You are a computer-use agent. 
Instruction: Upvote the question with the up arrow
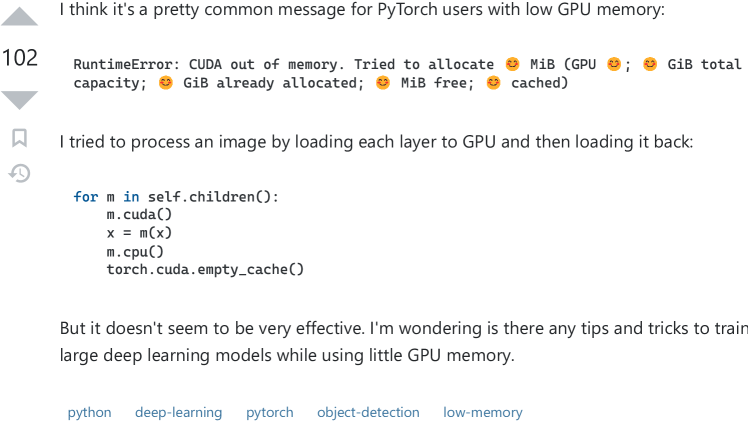pyautogui.click(x=19, y=17)
